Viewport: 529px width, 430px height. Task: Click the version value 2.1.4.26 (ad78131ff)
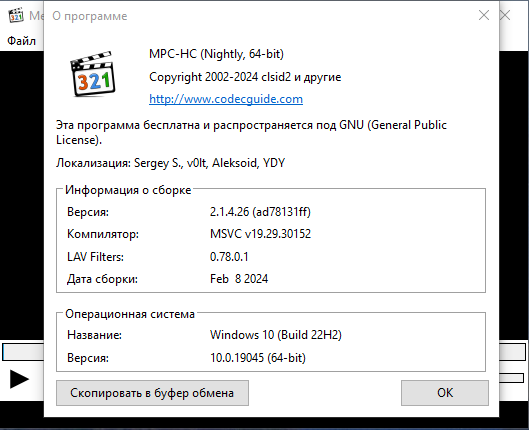click(x=260, y=212)
